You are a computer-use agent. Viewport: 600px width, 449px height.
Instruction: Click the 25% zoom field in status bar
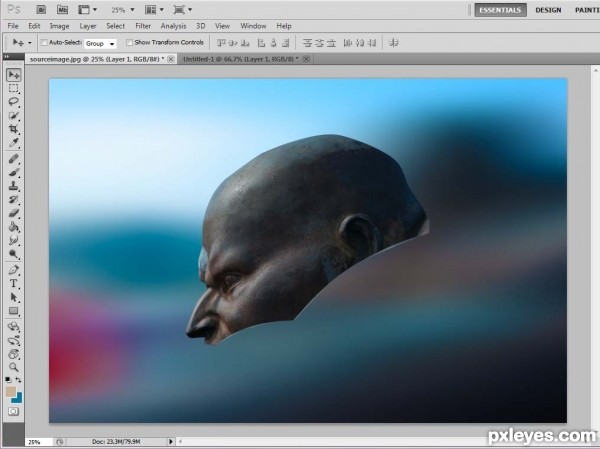pos(39,442)
